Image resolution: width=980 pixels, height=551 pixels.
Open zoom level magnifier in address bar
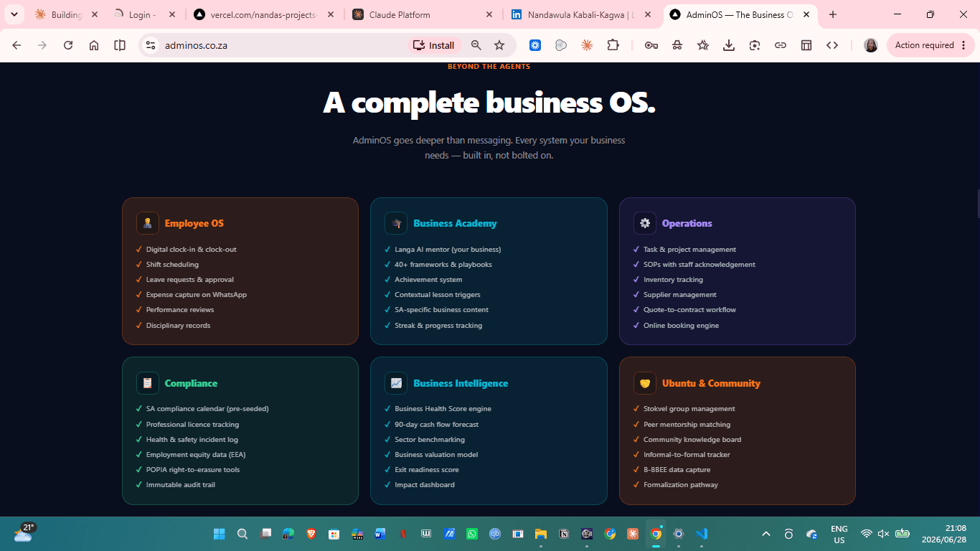click(x=476, y=45)
